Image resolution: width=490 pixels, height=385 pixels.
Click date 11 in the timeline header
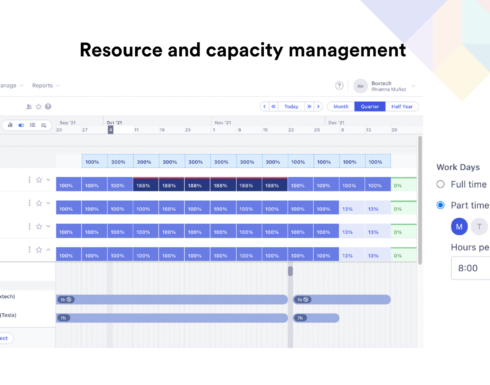pos(136,130)
